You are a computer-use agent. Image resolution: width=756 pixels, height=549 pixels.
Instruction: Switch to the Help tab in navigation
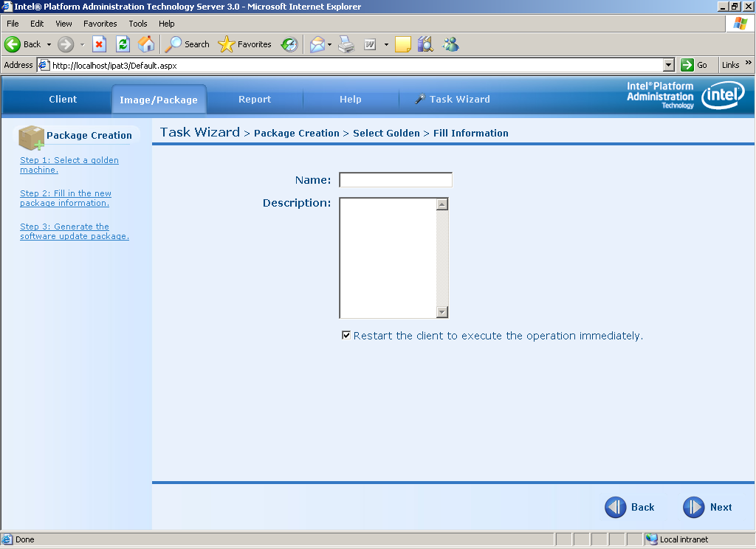[351, 100]
